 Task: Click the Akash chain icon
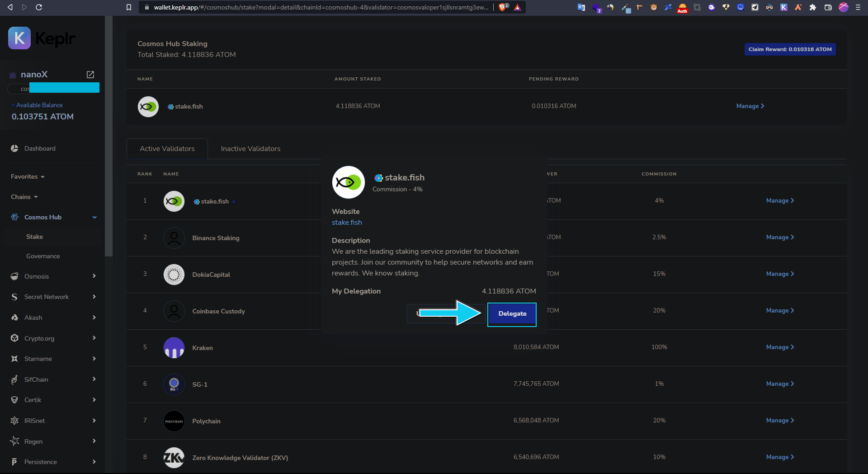(14, 318)
